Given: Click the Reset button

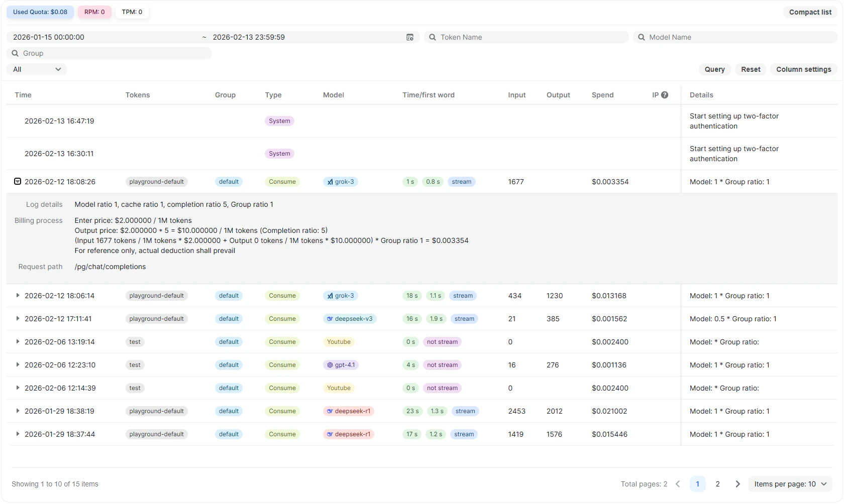Looking at the screenshot, I should [x=750, y=69].
